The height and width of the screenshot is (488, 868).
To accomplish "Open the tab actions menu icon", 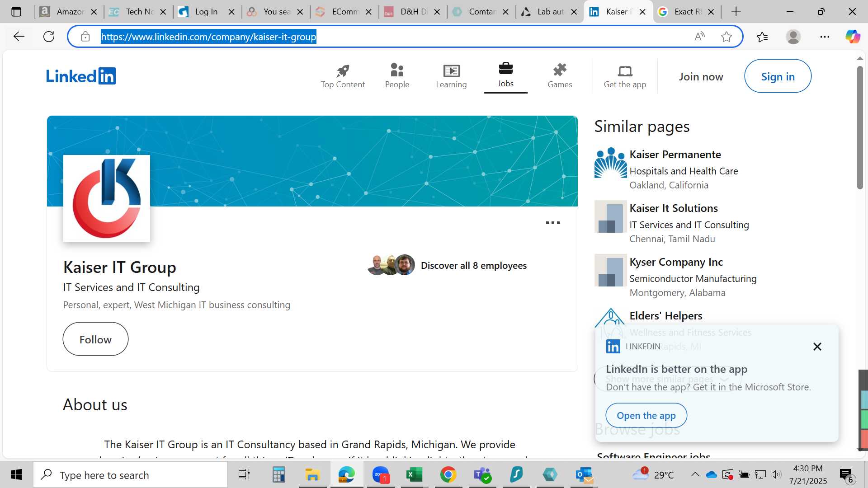I will pos(16,12).
